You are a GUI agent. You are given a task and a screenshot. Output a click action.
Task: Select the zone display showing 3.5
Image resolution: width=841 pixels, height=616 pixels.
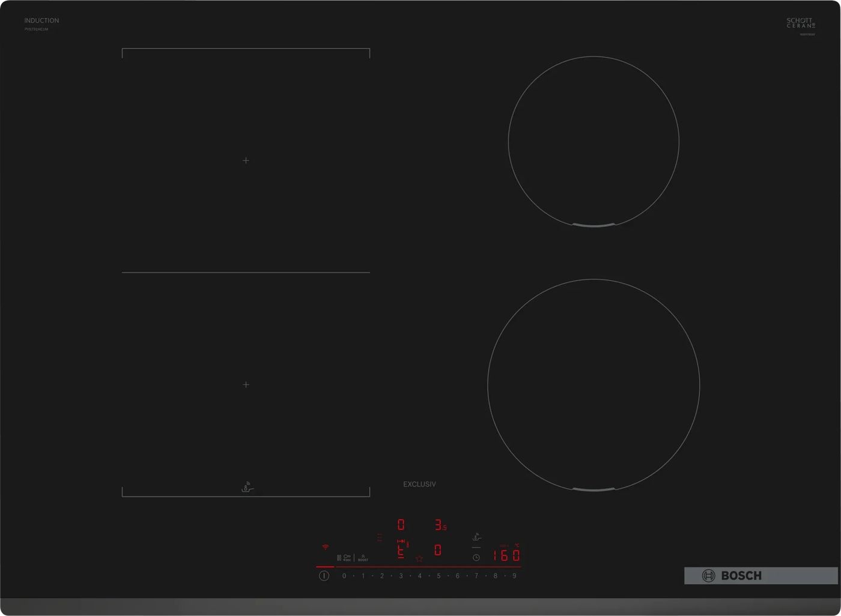click(440, 525)
